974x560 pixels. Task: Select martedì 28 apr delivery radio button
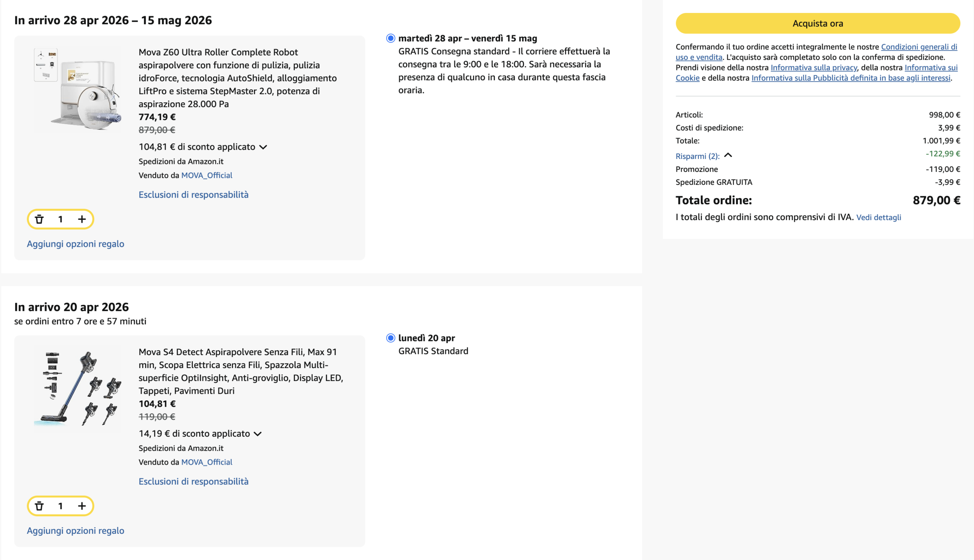390,38
